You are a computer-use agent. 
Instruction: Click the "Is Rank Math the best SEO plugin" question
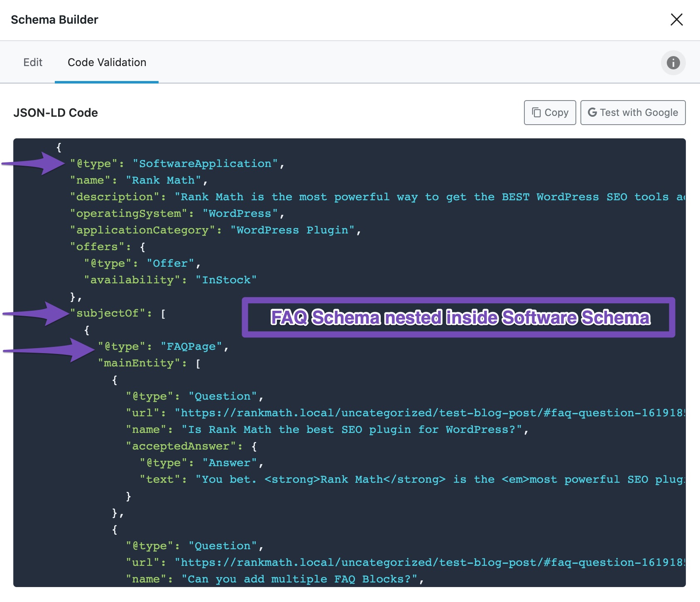point(352,430)
